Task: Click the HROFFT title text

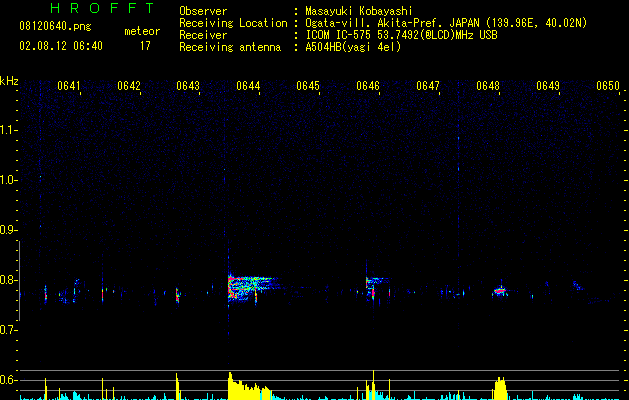Action: click(x=102, y=8)
